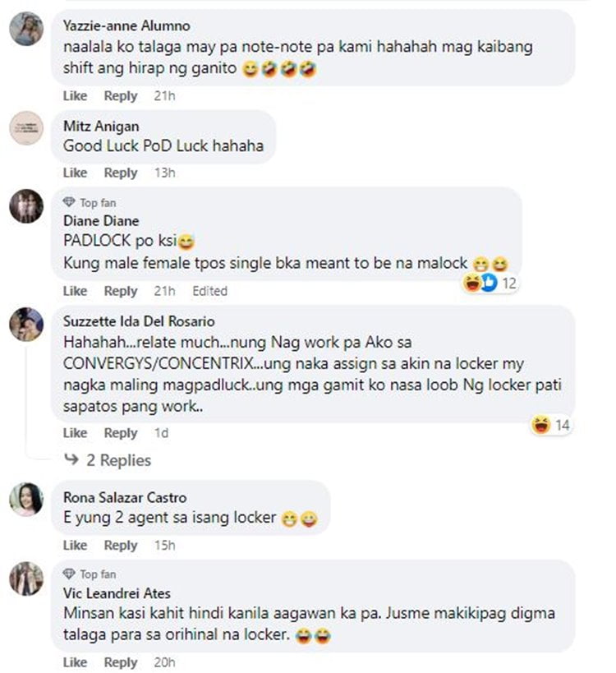Click Mitz Anigan's avatar icon
The width and height of the screenshot is (616, 673).
pyautogui.click(x=26, y=128)
